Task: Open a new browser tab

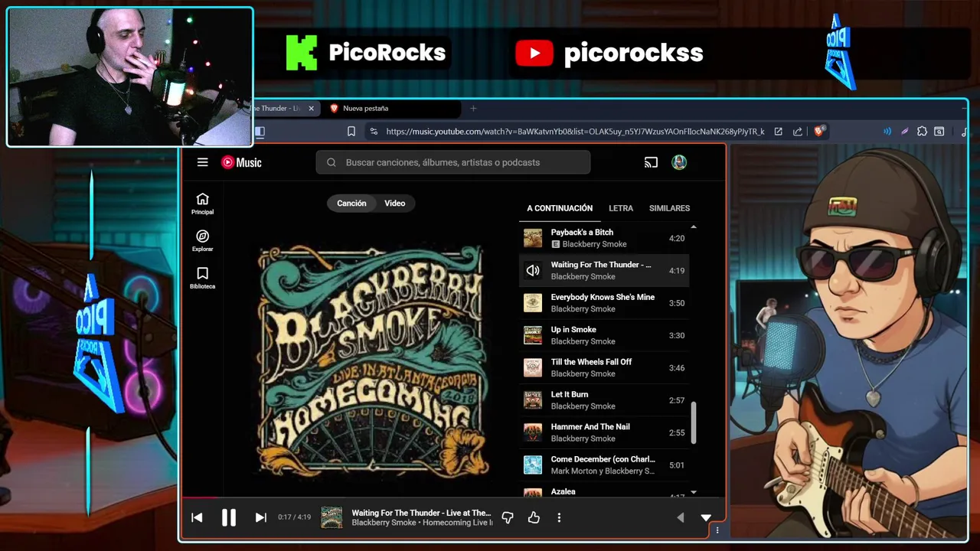Action: 473,109
